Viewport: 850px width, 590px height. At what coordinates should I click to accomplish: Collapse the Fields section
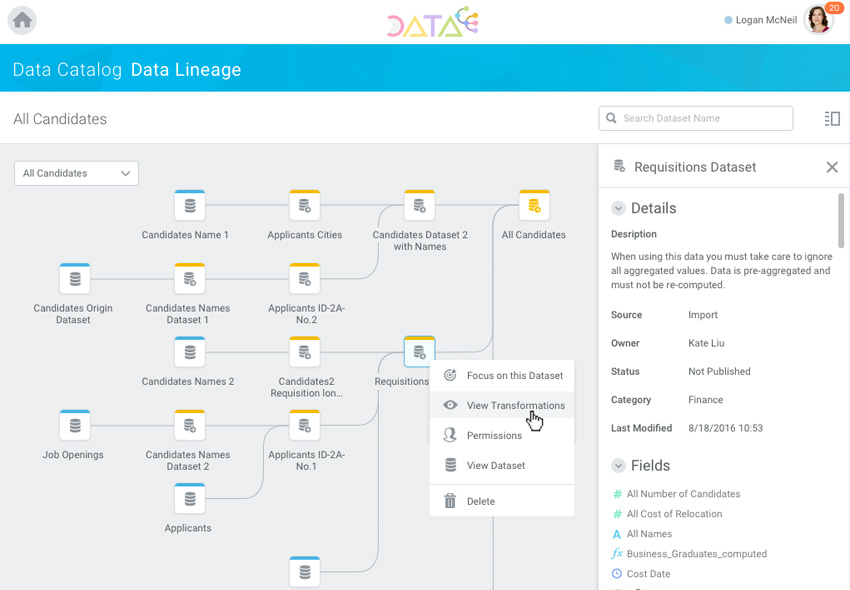click(x=618, y=466)
